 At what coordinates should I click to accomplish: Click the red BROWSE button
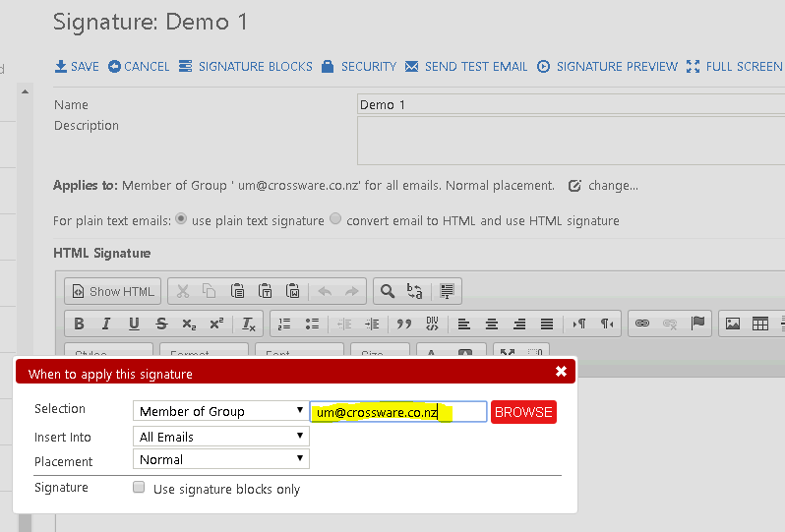point(523,412)
